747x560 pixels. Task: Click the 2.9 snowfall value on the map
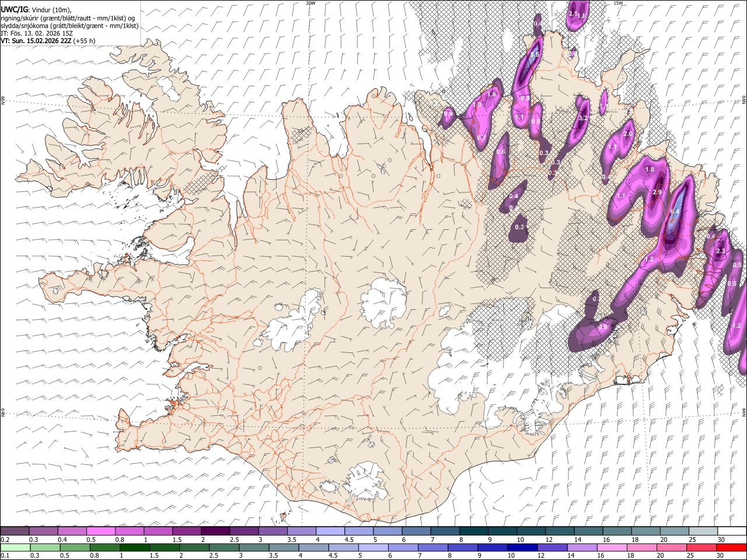pos(657,192)
